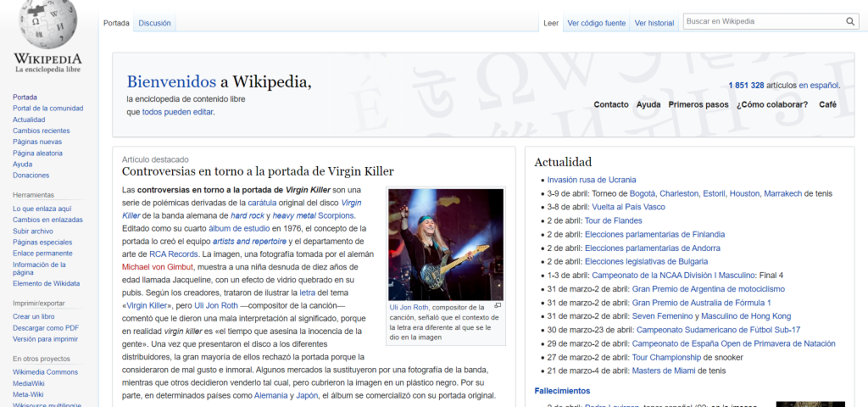Viewport: 868px width, 407px height.
Task: Open the Ver código fuente tab
Action: point(596,23)
